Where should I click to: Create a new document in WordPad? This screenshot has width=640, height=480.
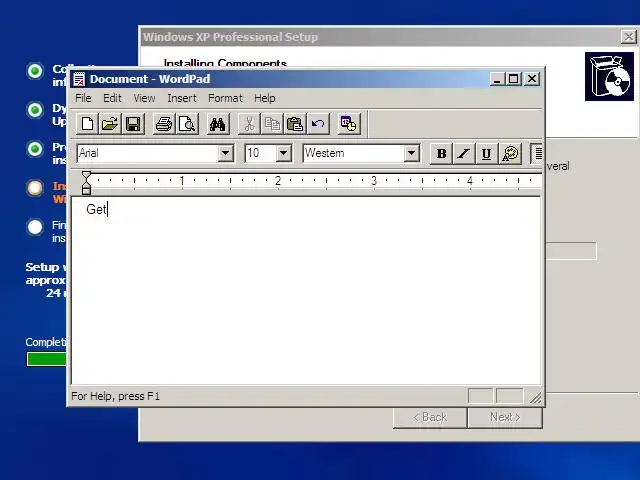[87, 124]
